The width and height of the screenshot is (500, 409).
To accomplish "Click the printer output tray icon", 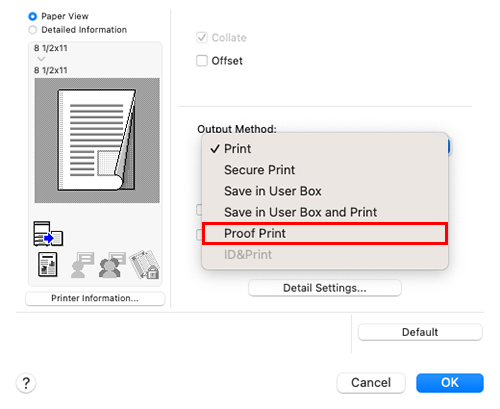I will (48, 234).
